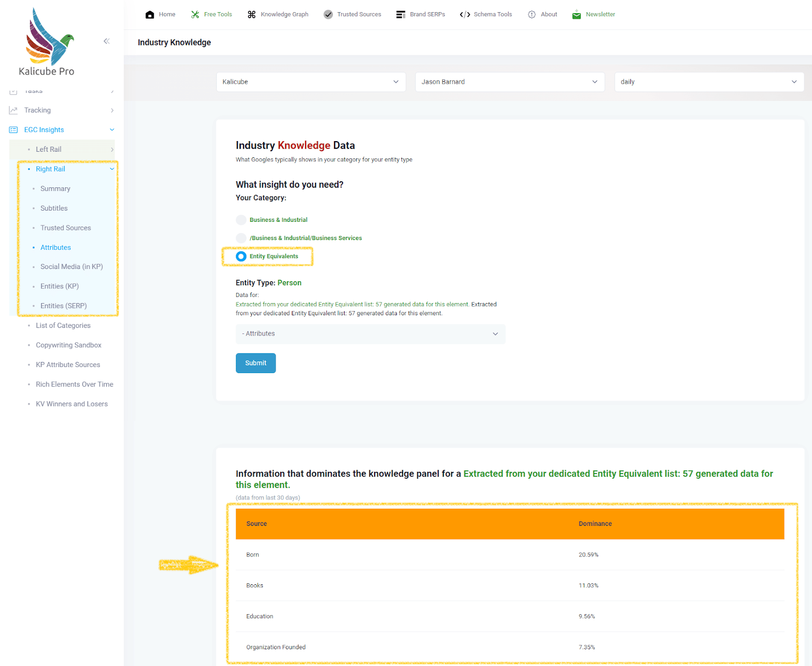812x666 pixels.
Task: Click the Knowledge Graph command icon
Action: 252,15
